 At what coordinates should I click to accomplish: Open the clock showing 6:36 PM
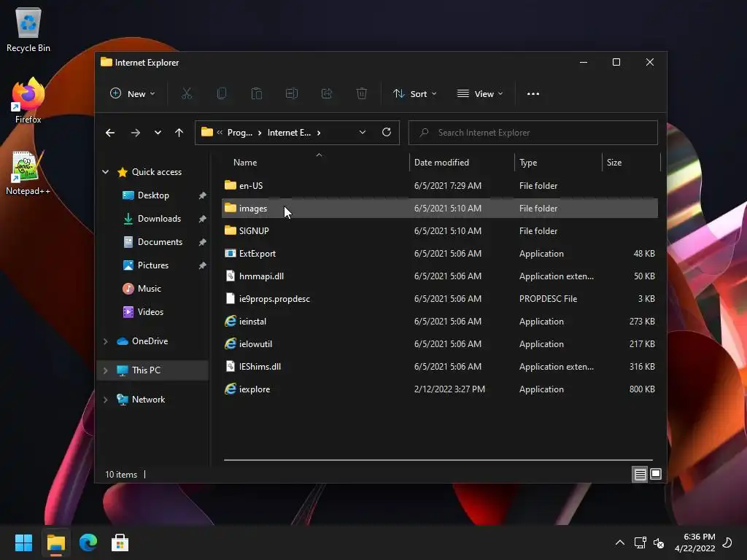694,542
